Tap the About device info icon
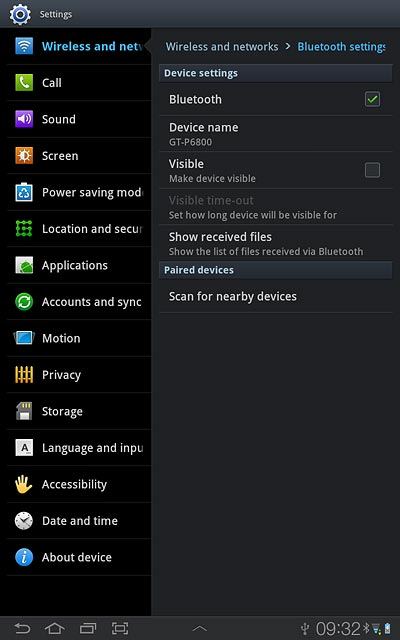The image size is (400, 640). 24,557
